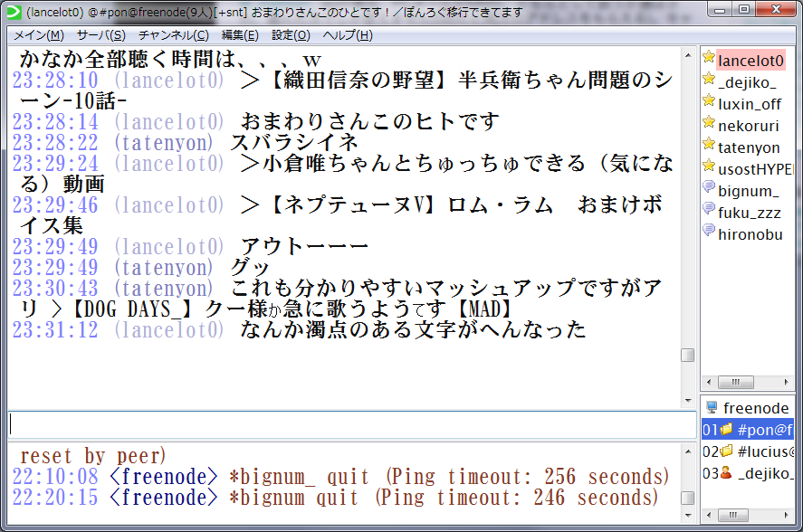Select fuku_zzz in the member list

[749, 213]
